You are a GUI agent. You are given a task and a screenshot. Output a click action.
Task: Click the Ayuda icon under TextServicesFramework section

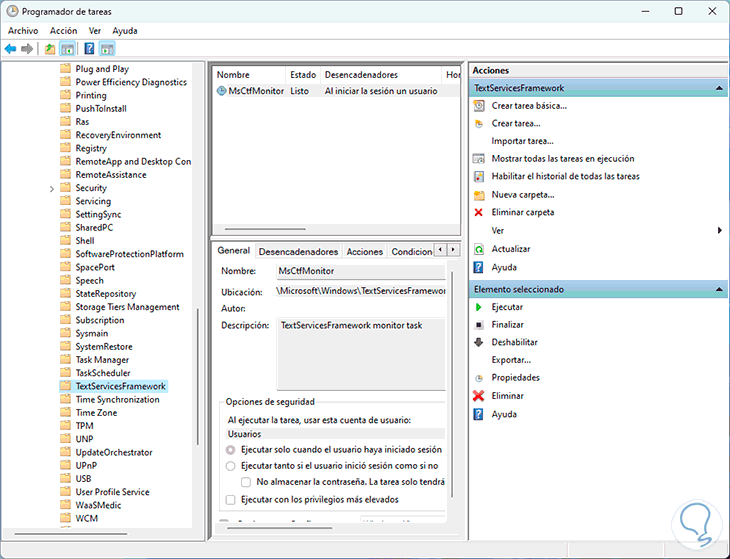(x=478, y=268)
